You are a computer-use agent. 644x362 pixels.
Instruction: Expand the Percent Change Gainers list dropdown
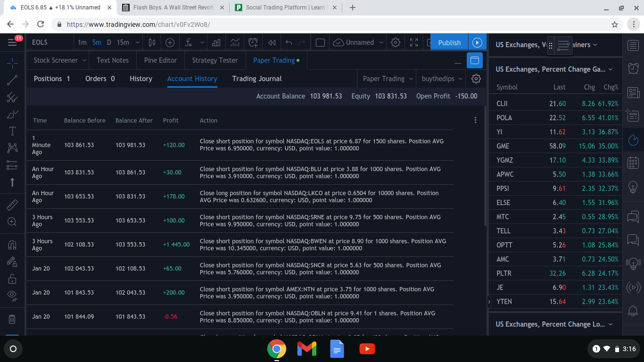611,69
